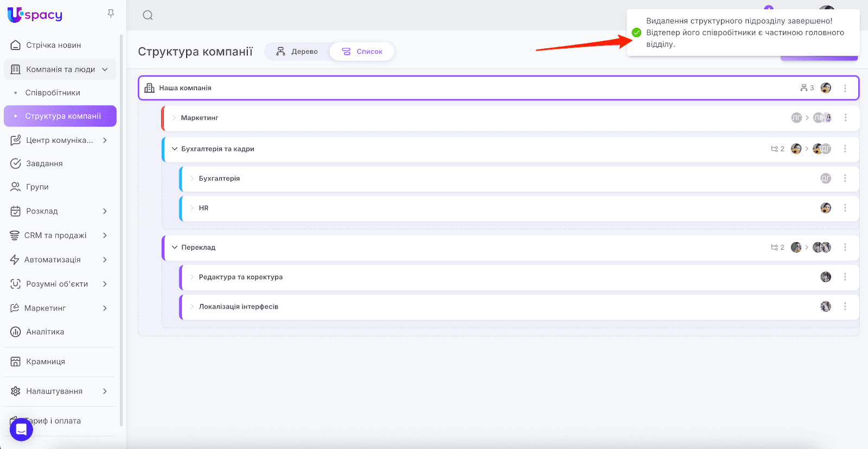This screenshot has height=449, width=868.
Task: Open three-dot menu for Маркетинг department
Action: pos(845,118)
